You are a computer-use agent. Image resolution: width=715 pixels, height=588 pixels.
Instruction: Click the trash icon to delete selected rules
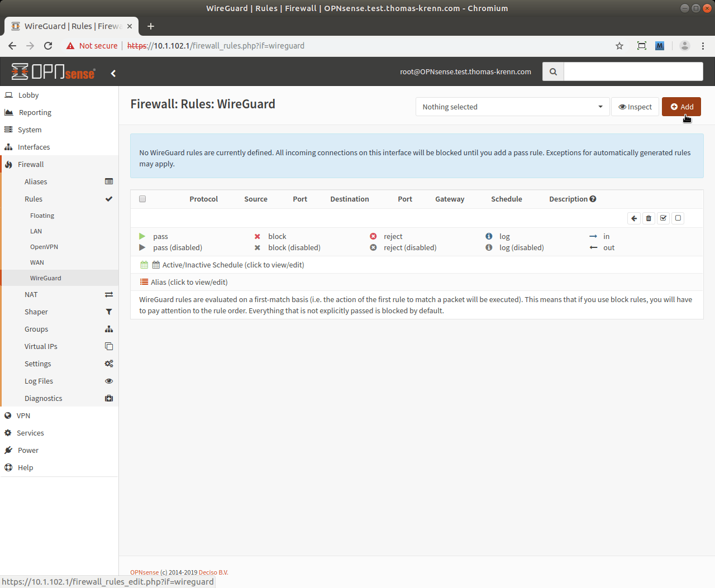tap(649, 218)
